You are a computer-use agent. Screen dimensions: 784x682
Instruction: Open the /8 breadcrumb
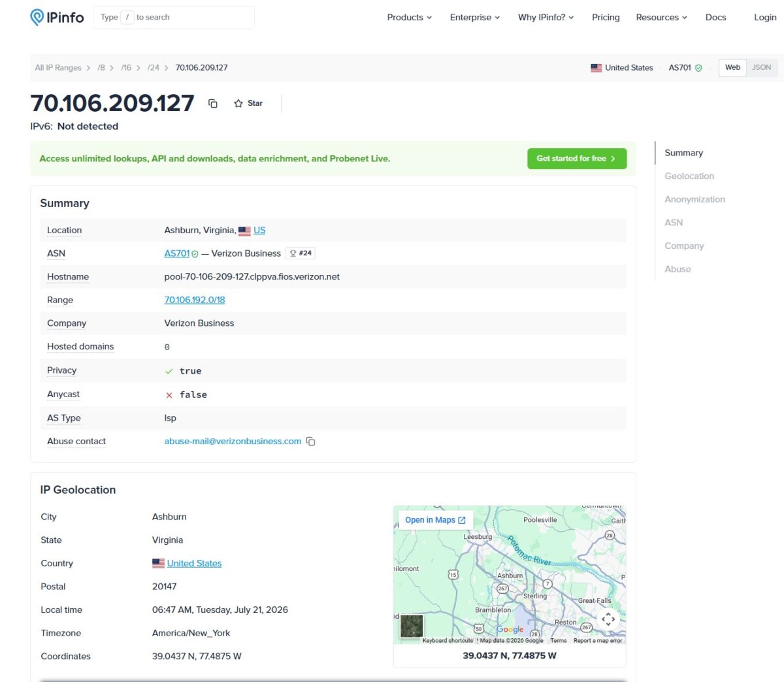[x=101, y=68]
